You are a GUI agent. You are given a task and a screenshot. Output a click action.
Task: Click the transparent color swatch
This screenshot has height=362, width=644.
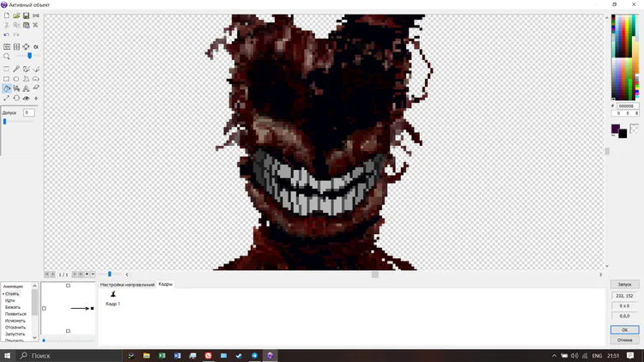point(635,129)
